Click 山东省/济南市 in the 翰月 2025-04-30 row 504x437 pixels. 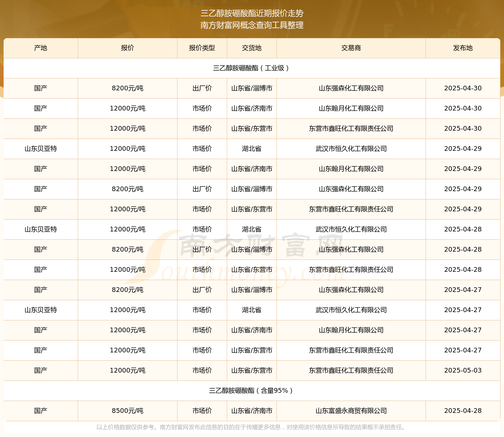[x=252, y=108]
